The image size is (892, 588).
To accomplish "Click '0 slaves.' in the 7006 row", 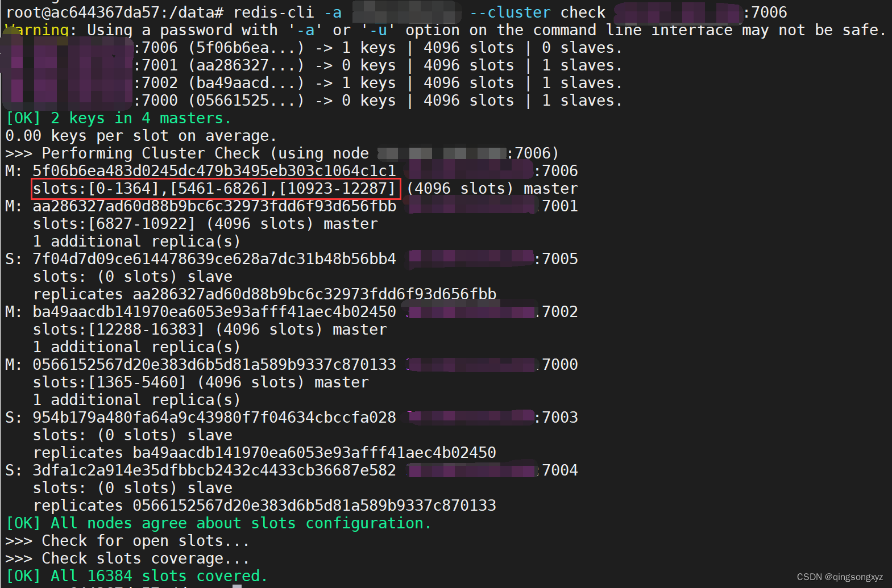I will pos(582,48).
